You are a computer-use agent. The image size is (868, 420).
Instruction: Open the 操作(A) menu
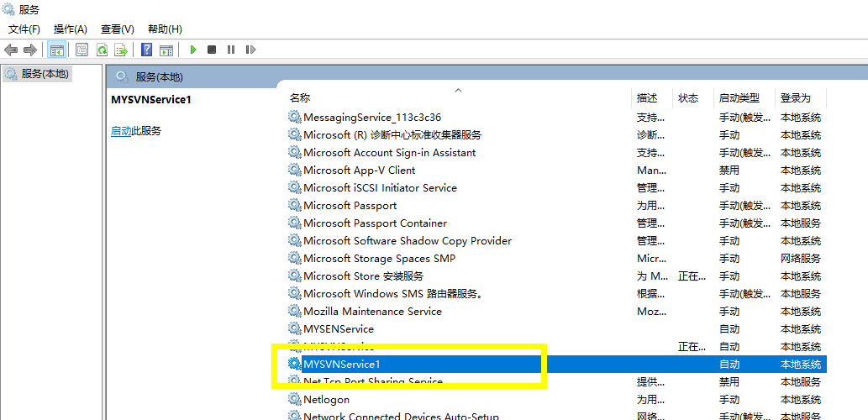click(x=71, y=29)
